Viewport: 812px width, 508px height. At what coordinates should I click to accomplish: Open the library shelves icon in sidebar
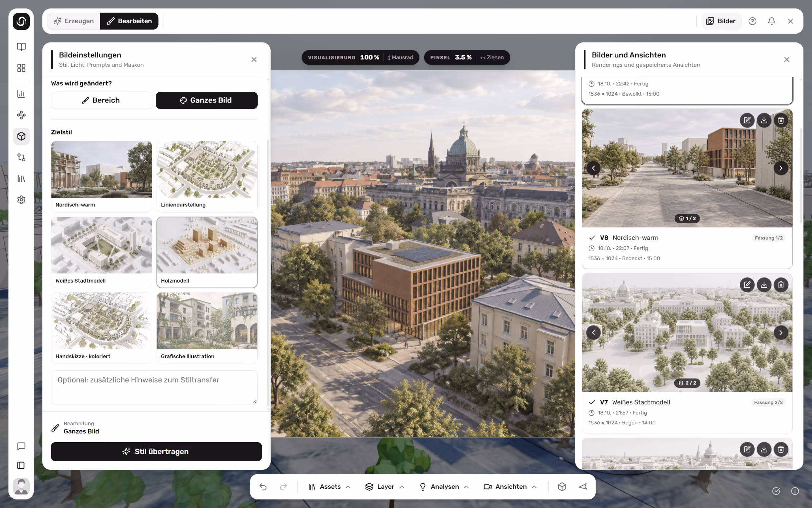click(21, 178)
